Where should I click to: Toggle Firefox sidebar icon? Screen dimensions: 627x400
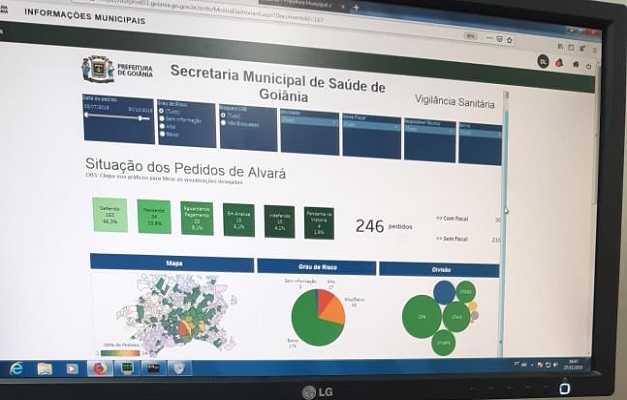click(x=571, y=48)
